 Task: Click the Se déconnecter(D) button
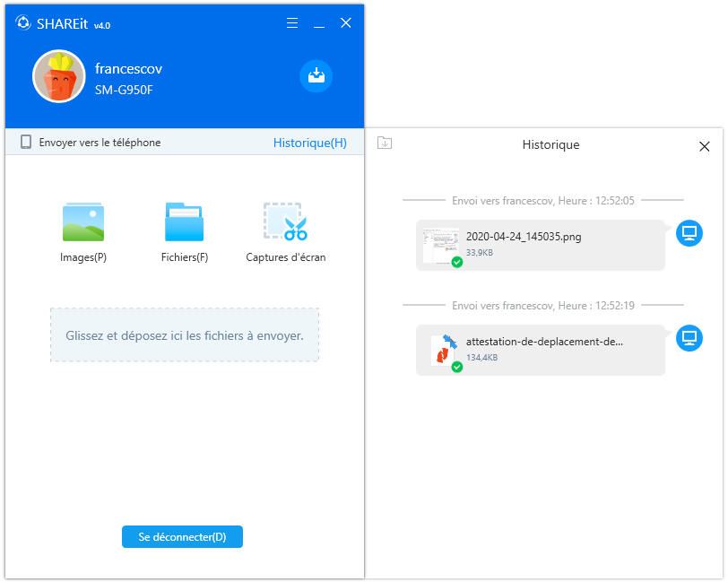pos(182,537)
